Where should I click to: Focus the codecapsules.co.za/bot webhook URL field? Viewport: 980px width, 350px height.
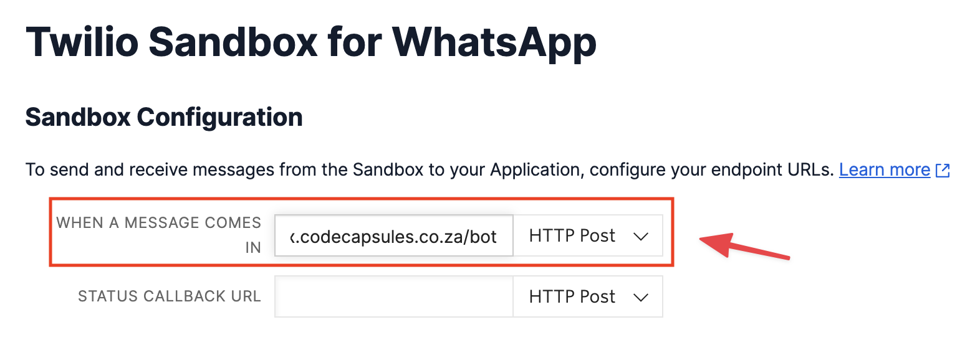[393, 237]
